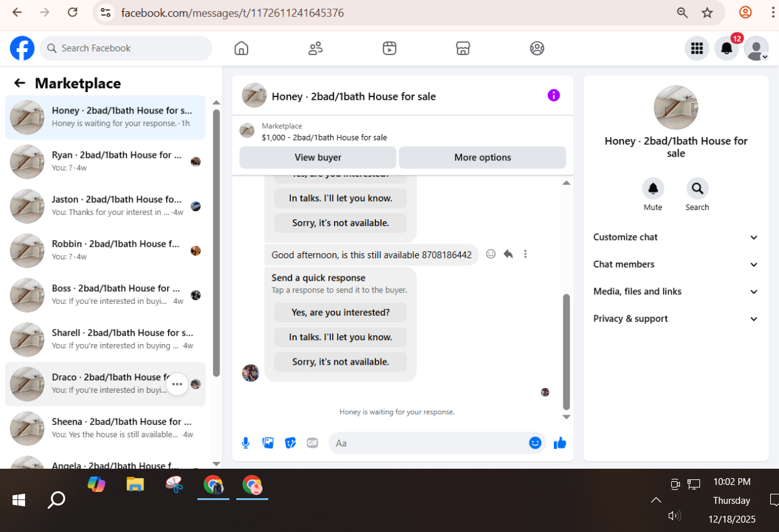
Task: Send lower 'Sorry, it's not available.' response
Action: 340,362
